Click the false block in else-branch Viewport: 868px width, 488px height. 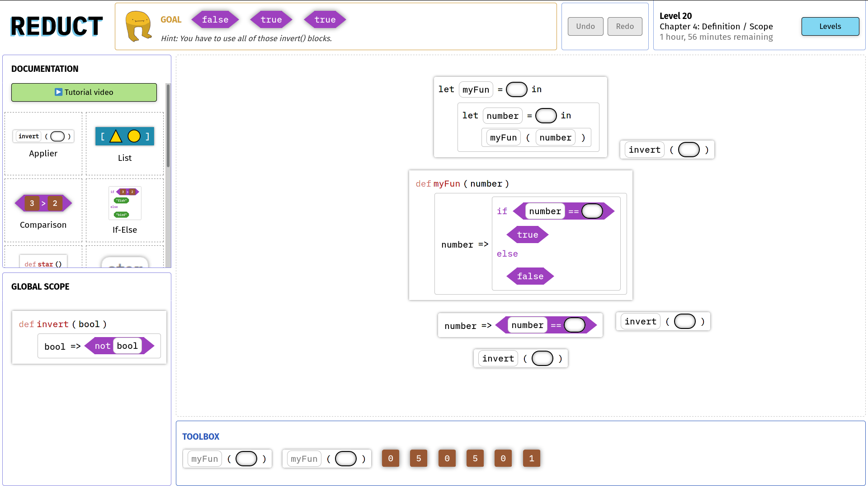530,276
